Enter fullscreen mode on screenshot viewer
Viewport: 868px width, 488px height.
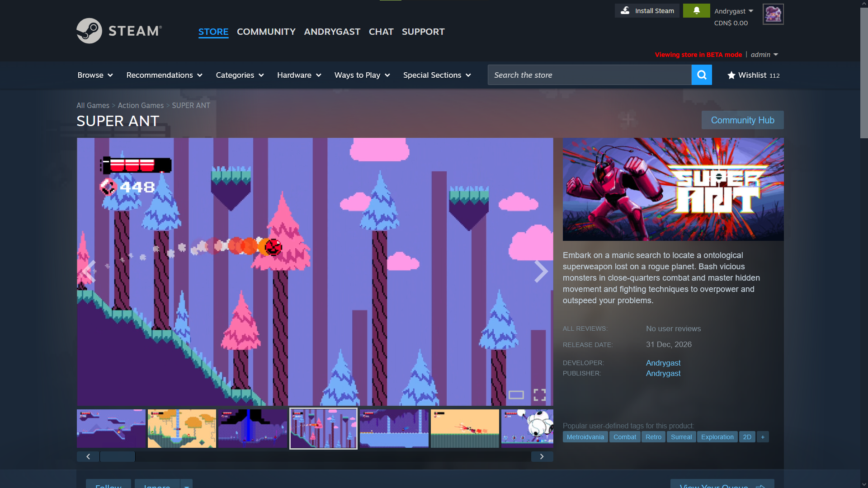[x=539, y=395]
